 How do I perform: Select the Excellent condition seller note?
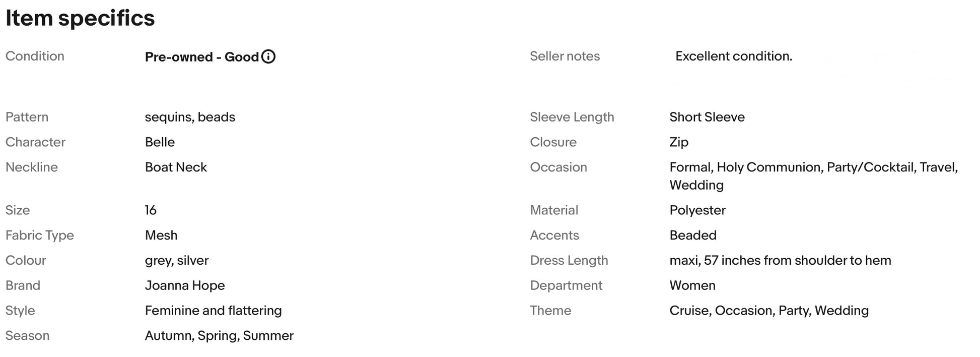[734, 56]
